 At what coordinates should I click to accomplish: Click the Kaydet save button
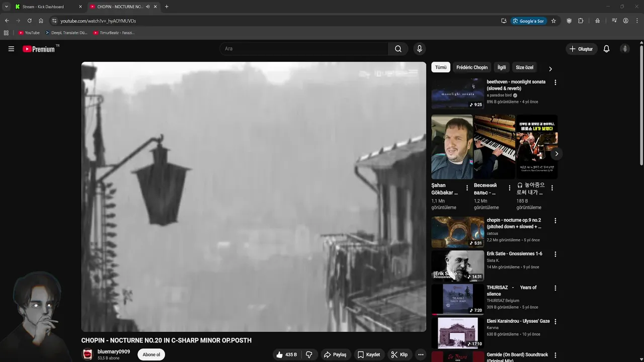tap(369, 354)
